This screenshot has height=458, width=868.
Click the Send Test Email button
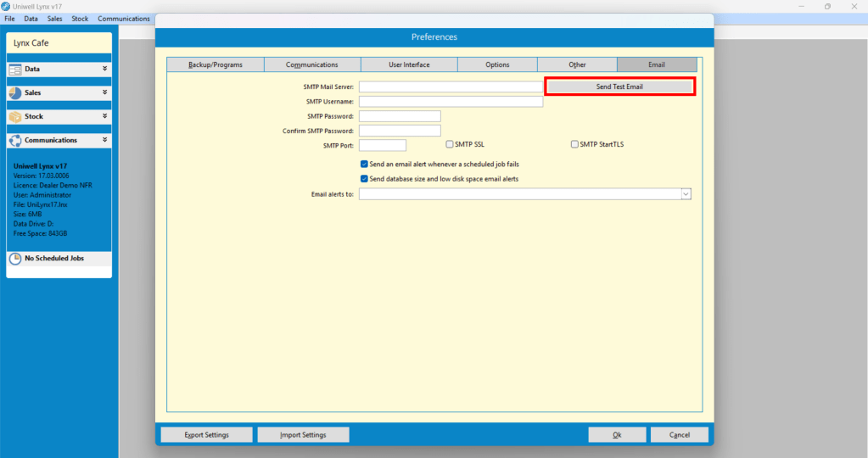click(x=619, y=87)
